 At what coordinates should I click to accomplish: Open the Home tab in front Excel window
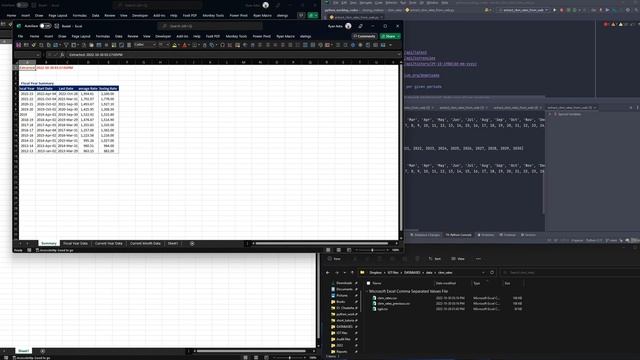pos(34,36)
